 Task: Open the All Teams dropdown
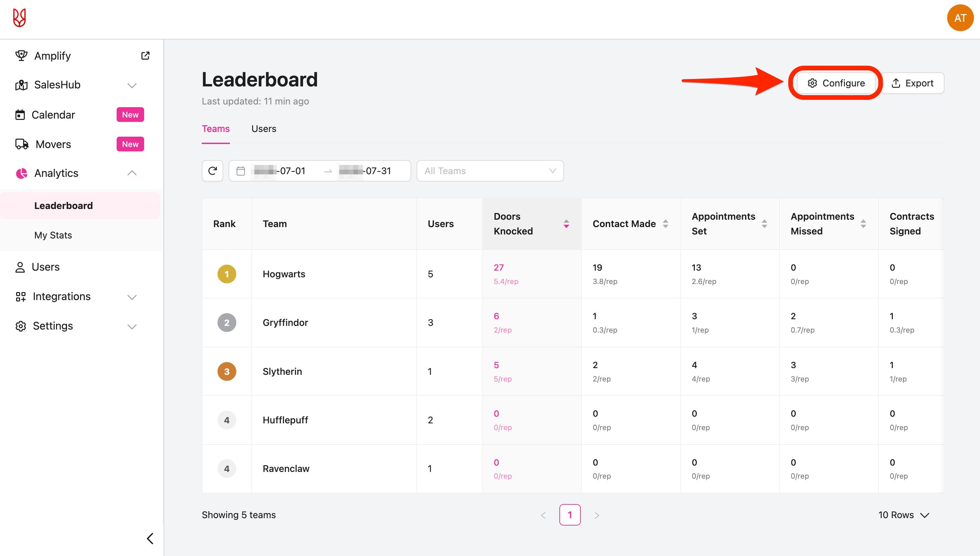pyautogui.click(x=490, y=171)
